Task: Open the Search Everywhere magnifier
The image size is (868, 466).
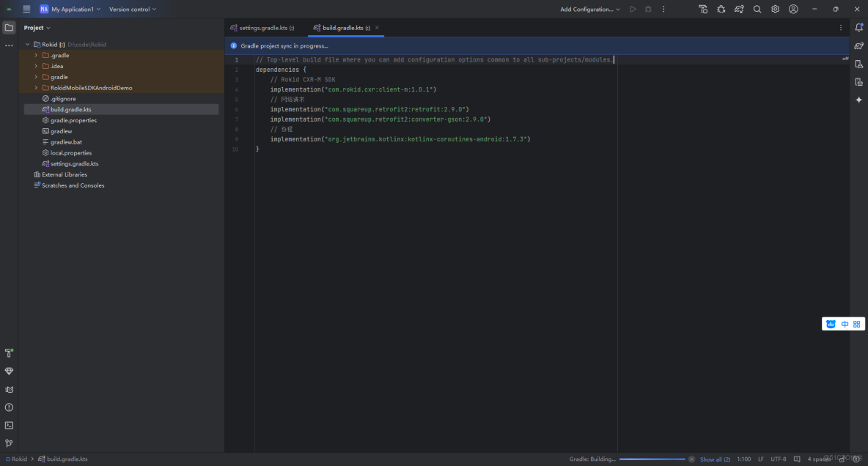Action: [757, 10]
